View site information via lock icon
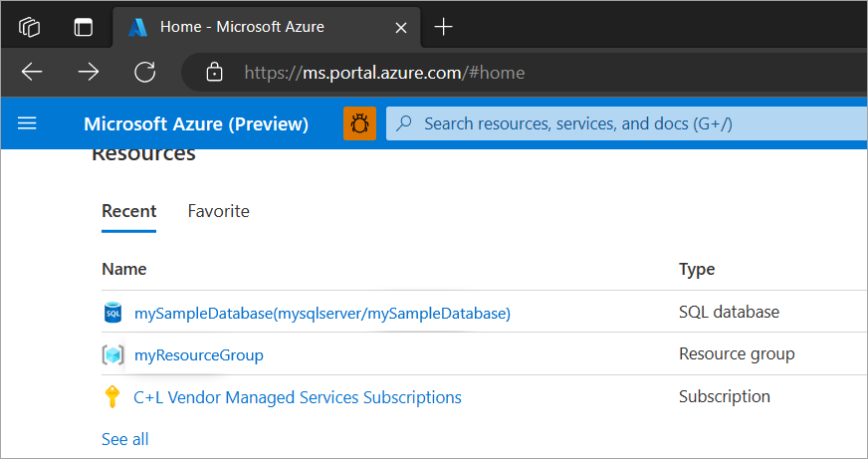 [x=214, y=72]
